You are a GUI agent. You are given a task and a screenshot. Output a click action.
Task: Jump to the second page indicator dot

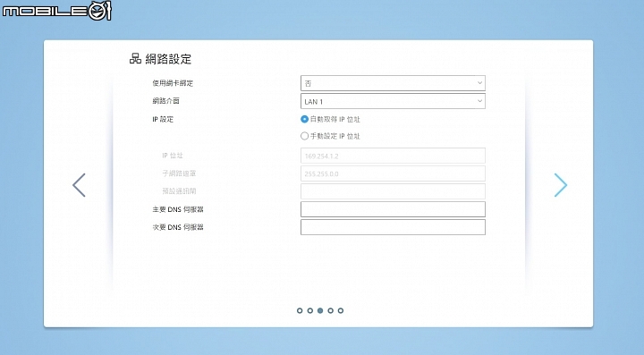[310, 310]
